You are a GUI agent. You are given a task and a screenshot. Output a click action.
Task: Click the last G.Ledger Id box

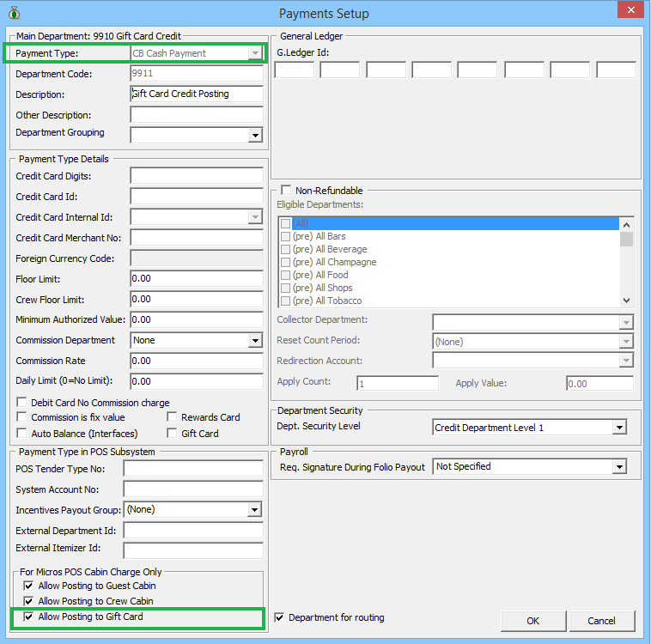616,70
